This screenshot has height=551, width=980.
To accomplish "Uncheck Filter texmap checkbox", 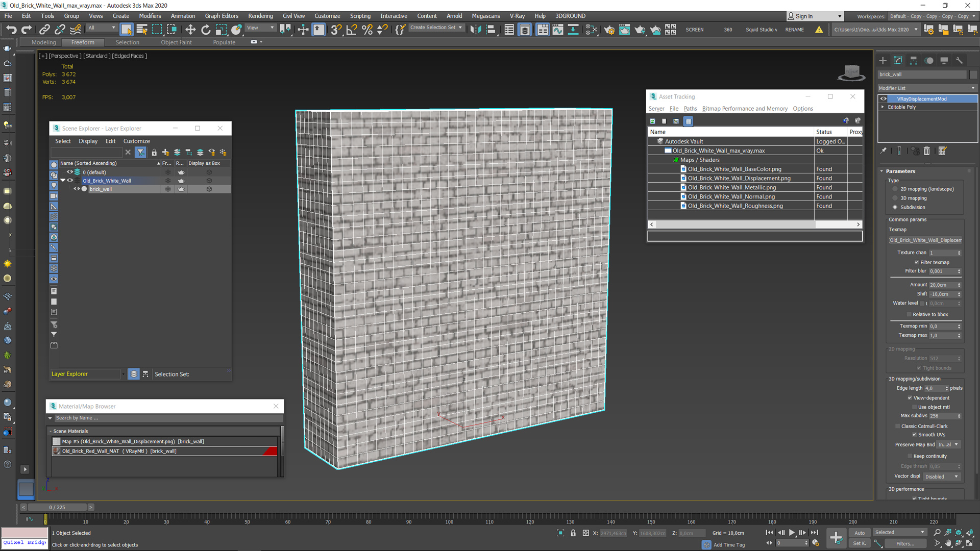I will (917, 262).
